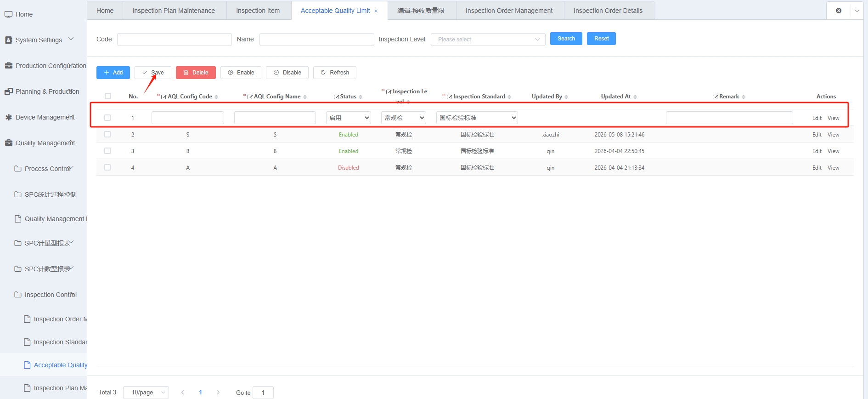Click the Disable button
The image size is (868, 399).
point(287,73)
